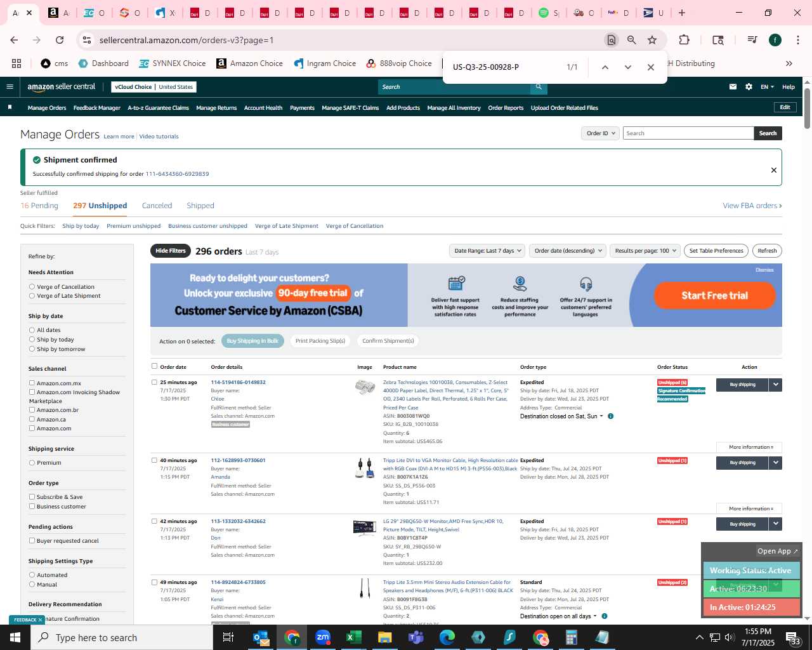
Task: Open the Chrome apps grid icon
Action: [x=16, y=63]
